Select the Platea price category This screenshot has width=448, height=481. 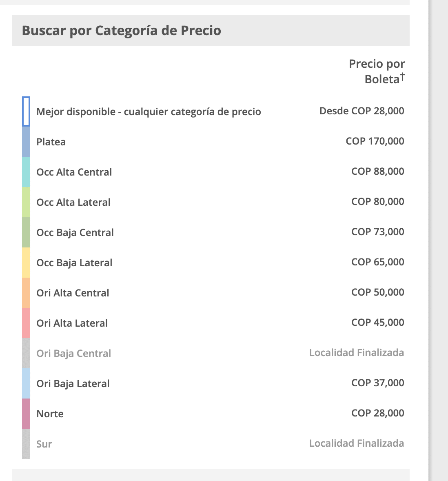click(51, 142)
